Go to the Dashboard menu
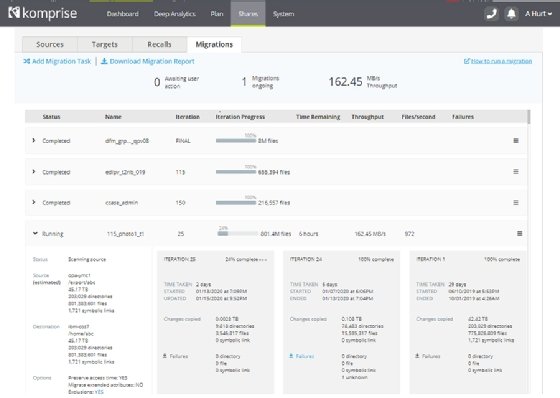Viewport: 560px width, 398px height. (x=122, y=14)
